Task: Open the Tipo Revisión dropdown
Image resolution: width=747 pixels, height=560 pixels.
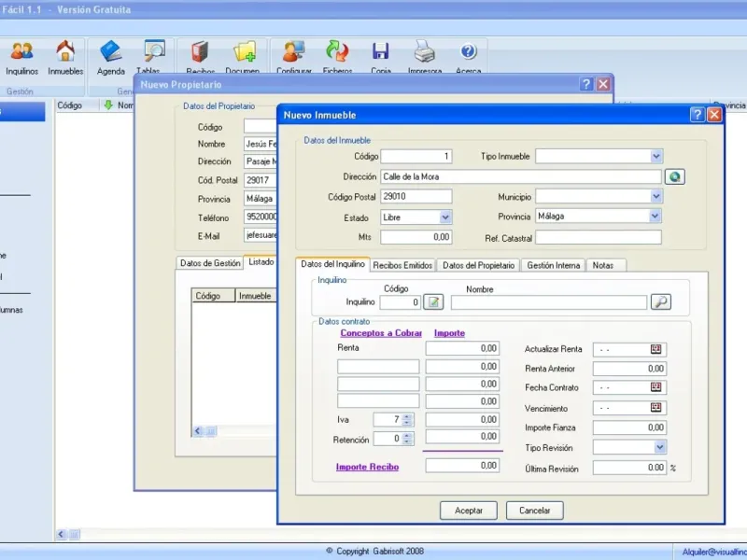Action: (659, 447)
